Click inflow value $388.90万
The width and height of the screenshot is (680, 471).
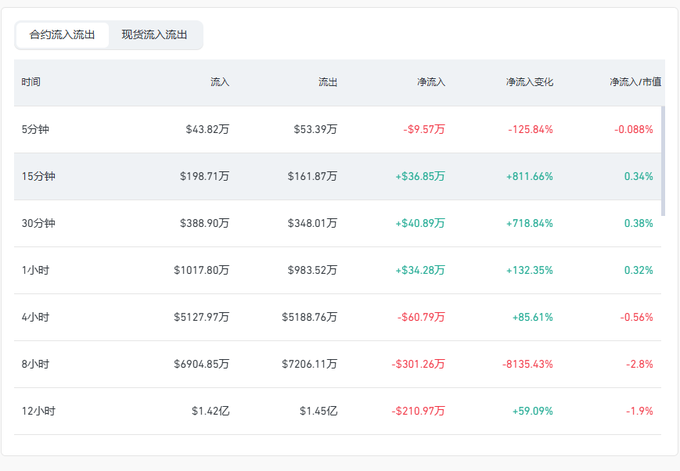204,223
